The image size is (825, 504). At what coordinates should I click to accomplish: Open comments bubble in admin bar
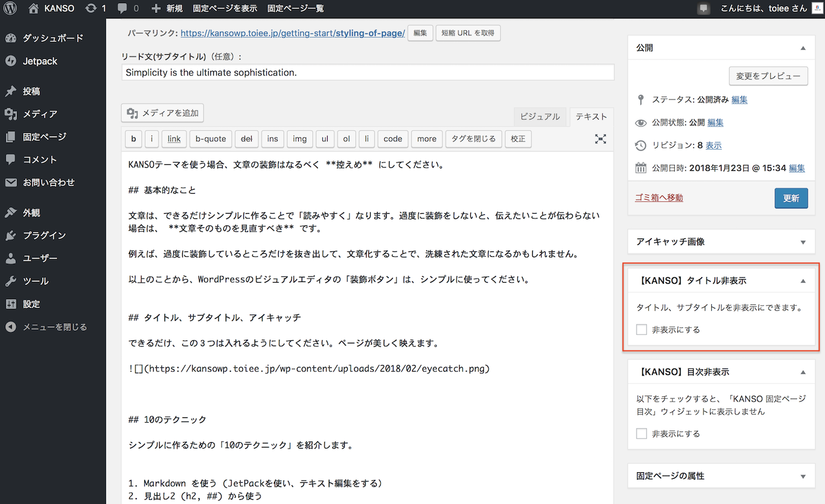128,8
